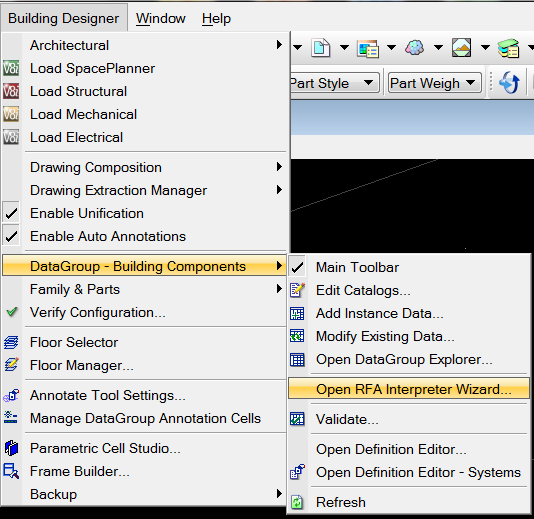
Task: Click the green Refresh icon
Action: [x=297, y=502]
